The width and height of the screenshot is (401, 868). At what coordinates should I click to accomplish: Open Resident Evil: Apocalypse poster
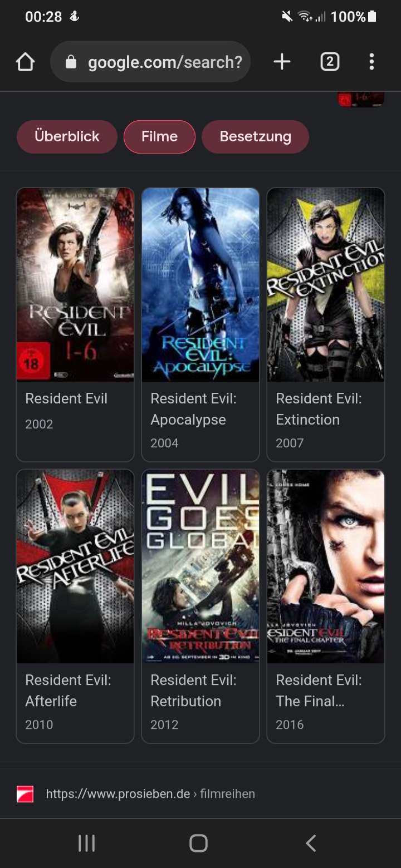pyautogui.click(x=200, y=284)
